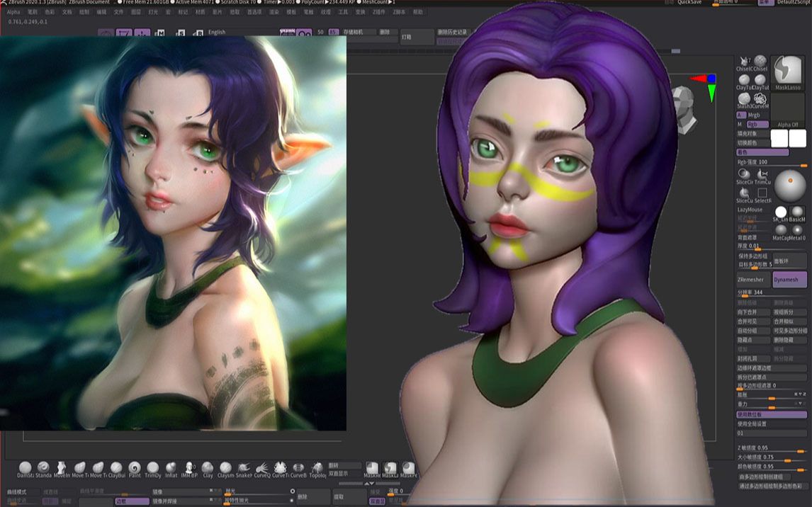Click the 存储相机 store camera button
This screenshot has width=812, height=507.
point(358,32)
